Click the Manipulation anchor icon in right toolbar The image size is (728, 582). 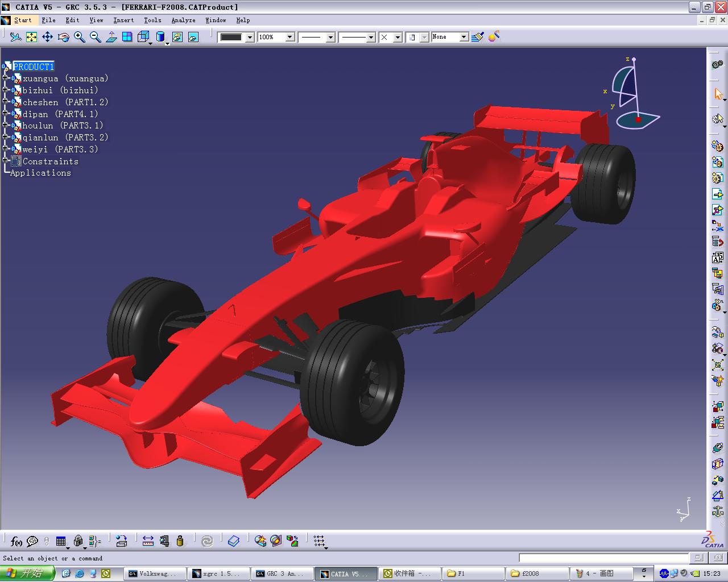coord(718,513)
